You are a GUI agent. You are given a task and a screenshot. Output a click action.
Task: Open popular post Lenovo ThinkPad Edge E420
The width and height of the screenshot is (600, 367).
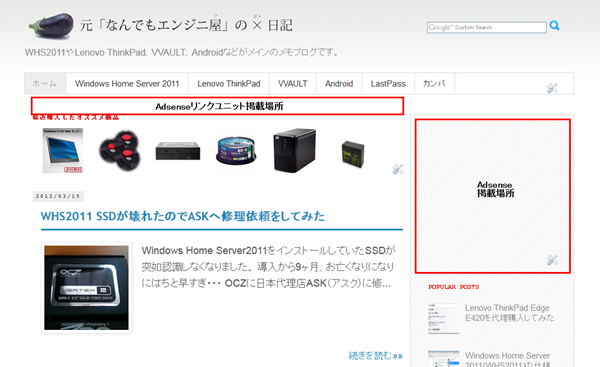tap(509, 313)
